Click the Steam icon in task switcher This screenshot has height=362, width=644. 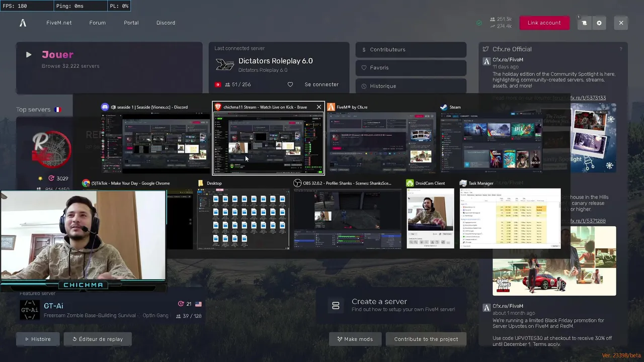click(444, 107)
